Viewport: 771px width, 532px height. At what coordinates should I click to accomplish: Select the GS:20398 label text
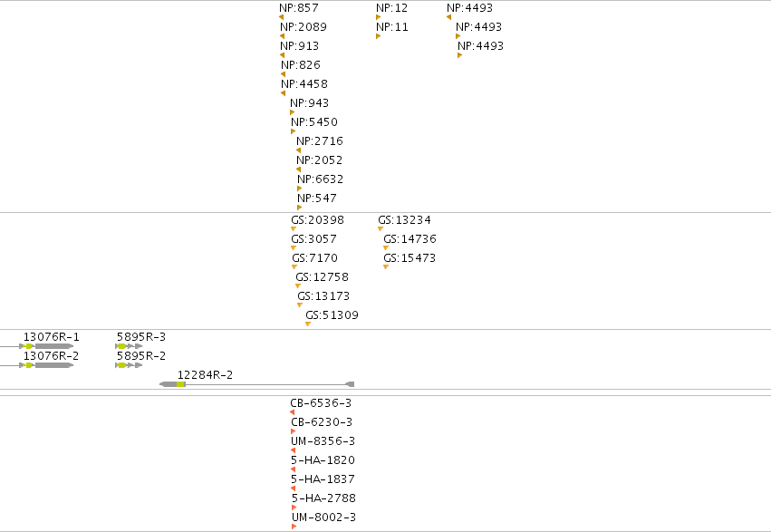pyautogui.click(x=318, y=220)
